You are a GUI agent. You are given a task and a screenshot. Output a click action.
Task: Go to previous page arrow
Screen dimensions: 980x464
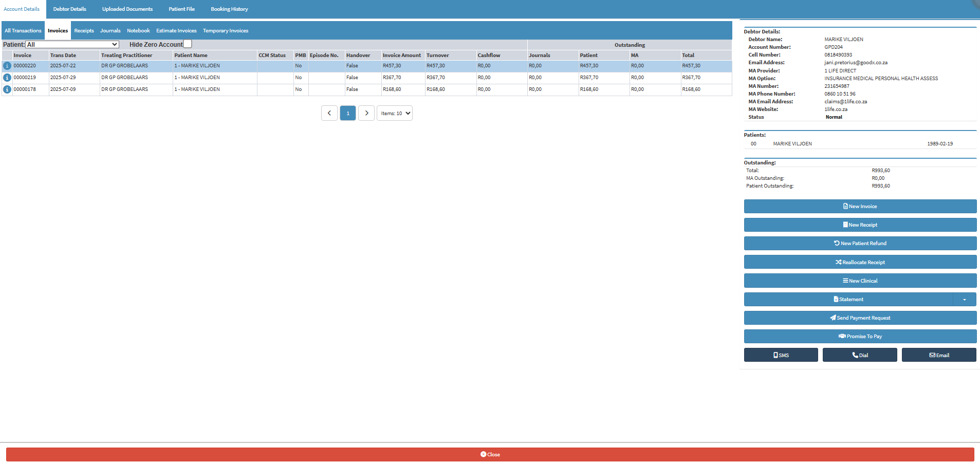point(329,113)
